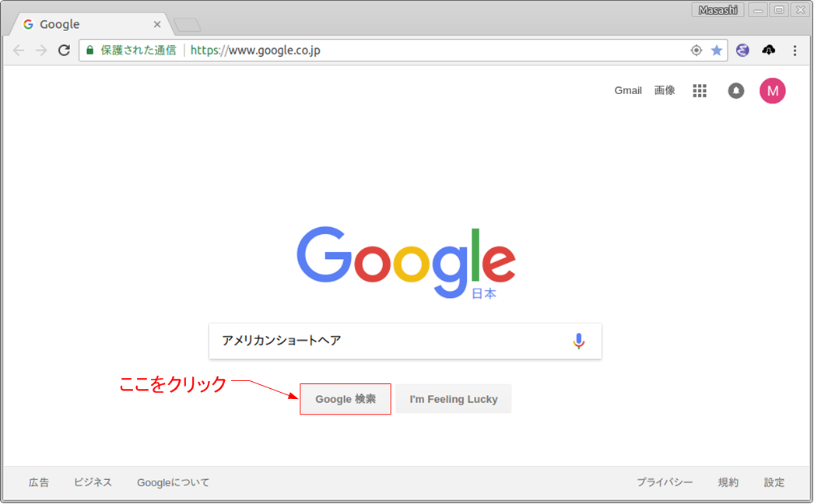Screen dimensions: 814x504
Task: Maximize the browser window
Action: [x=779, y=10]
